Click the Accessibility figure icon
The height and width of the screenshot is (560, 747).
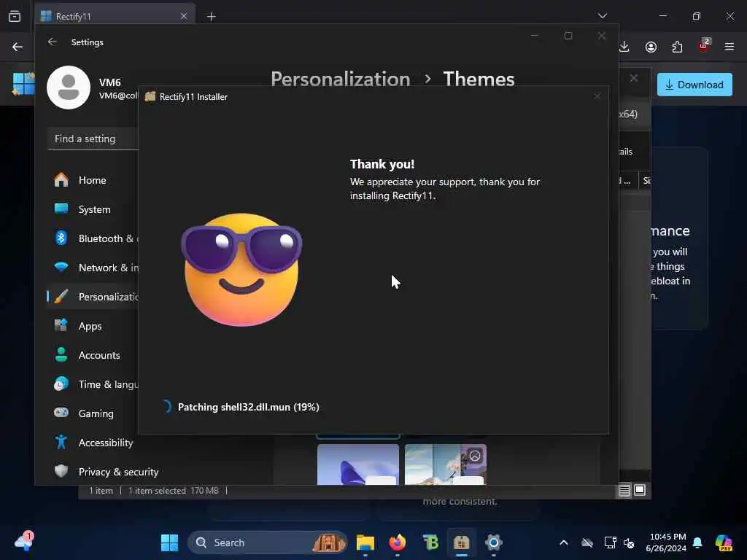[x=61, y=442]
